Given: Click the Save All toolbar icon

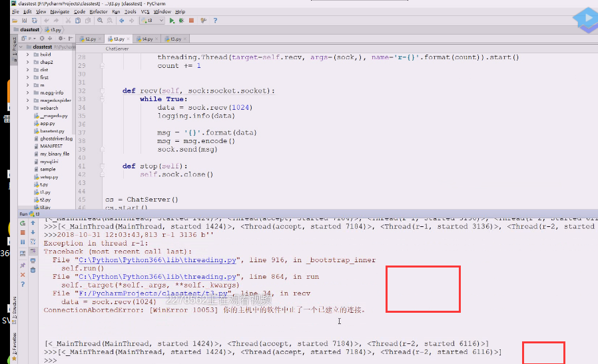Looking at the screenshot, I should pos(25,21).
